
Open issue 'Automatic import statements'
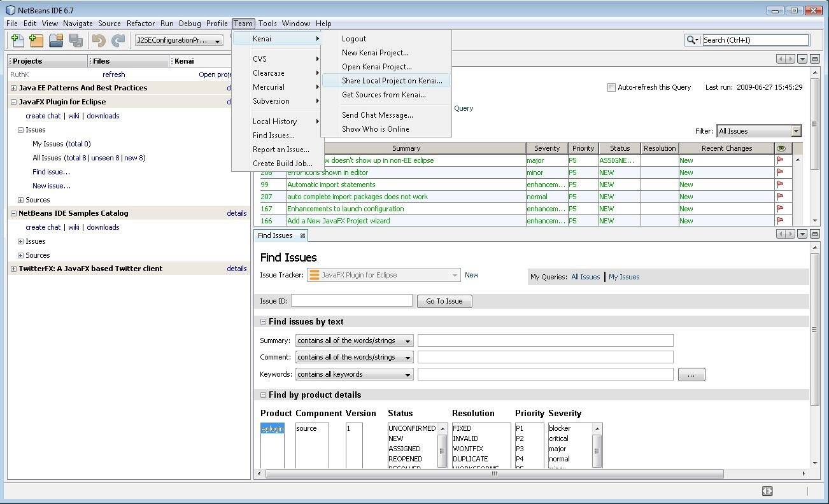click(331, 185)
